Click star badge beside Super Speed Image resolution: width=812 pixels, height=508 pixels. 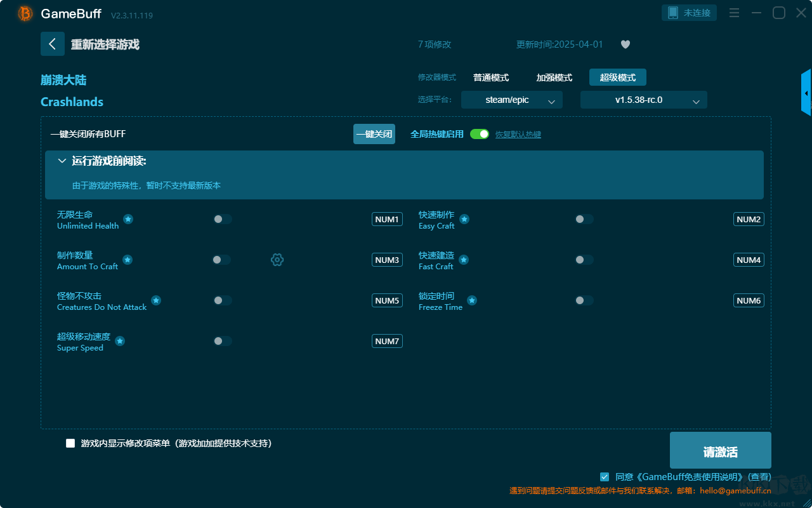tap(120, 341)
